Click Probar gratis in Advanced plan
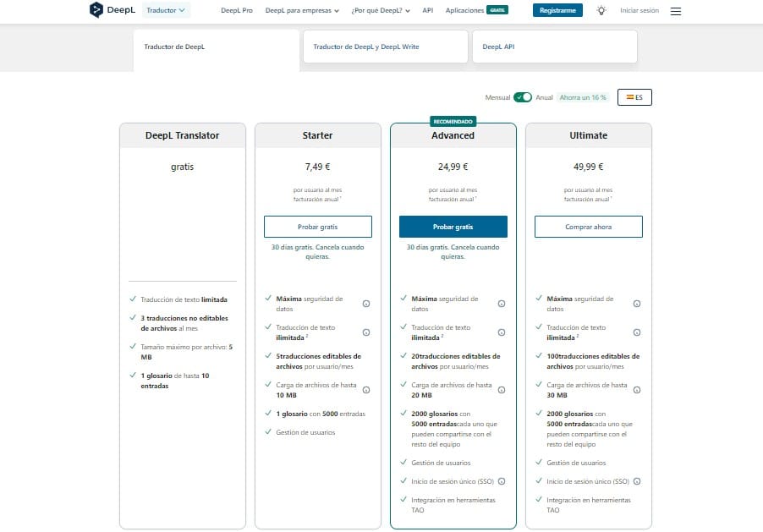The image size is (763, 532). 453,227
